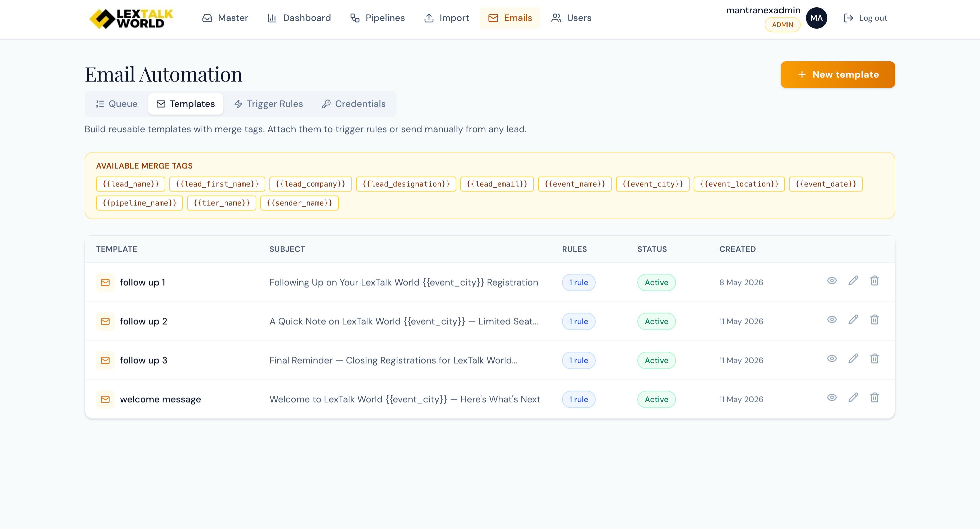The width and height of the screenshot is (980, 529).
Task: Click the Active status of follow up 2
Action: point(656,321)
